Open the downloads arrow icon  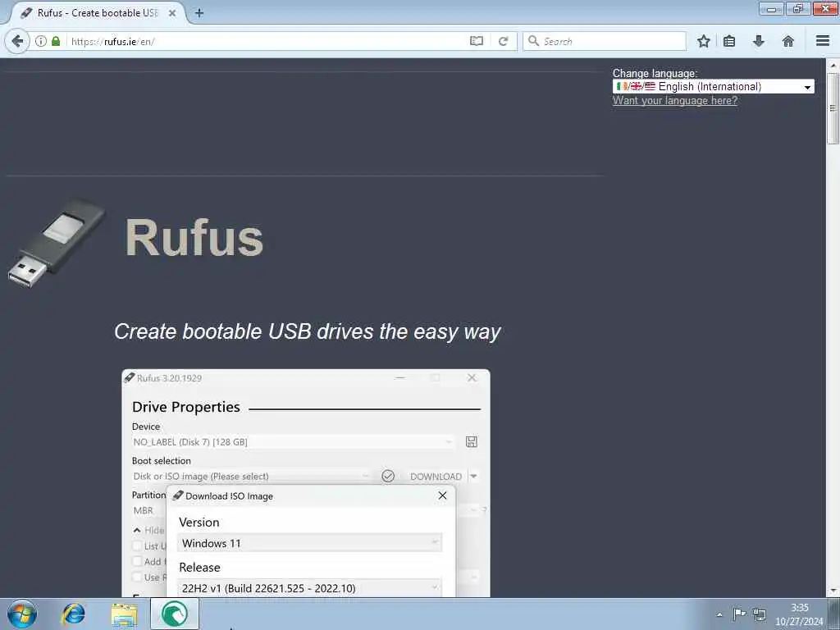pyautogui.click(x=759, y=41)
